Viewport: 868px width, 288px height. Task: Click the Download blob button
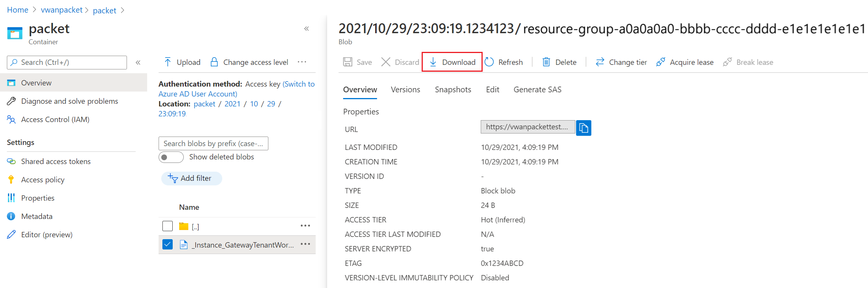point(452,62)
